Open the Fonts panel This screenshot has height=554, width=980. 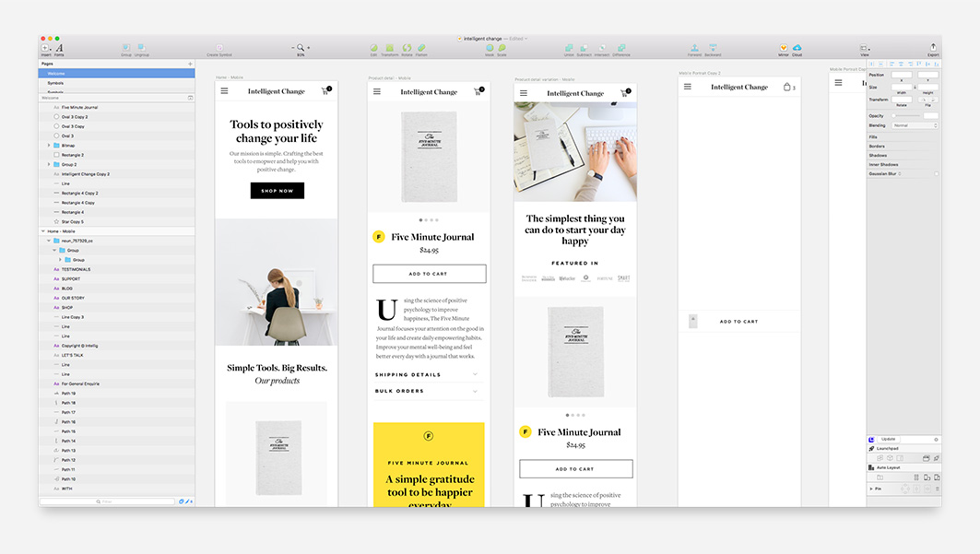[59, 48]
